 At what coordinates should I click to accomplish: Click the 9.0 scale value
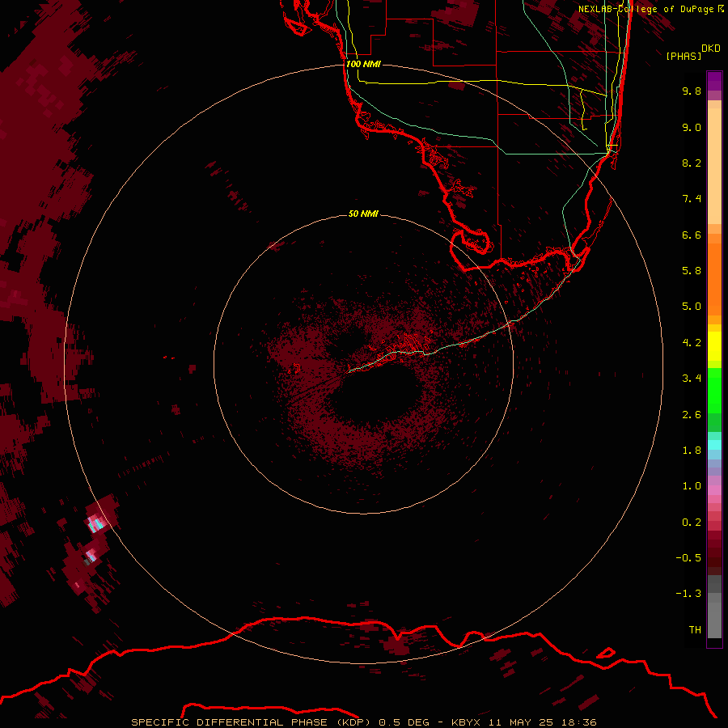click(692, 127)
